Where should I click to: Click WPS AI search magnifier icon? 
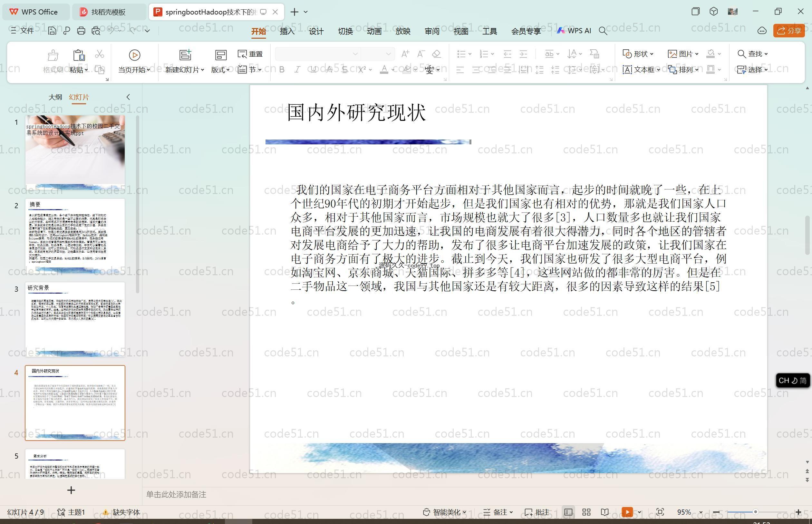[603, 31]
